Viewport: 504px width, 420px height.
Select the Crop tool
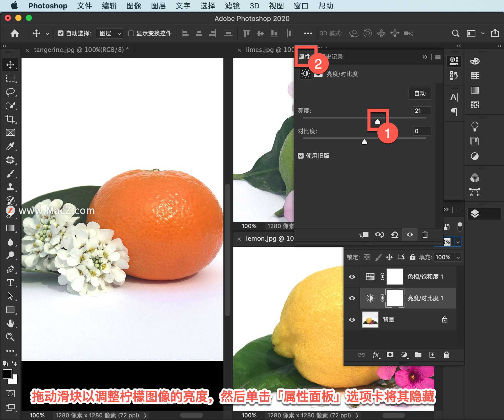pyautogui.click(x=10, y=119)
